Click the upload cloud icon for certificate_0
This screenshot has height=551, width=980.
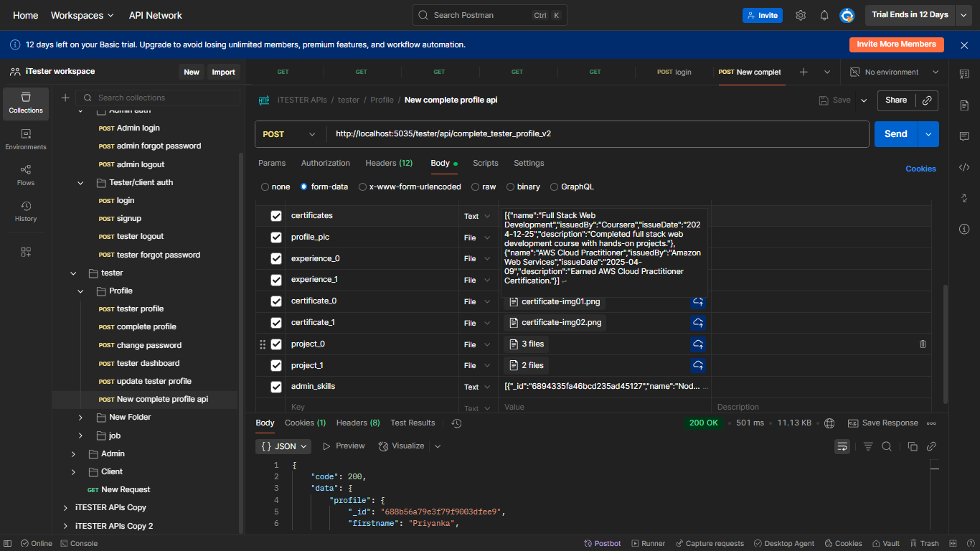[697, 302]
